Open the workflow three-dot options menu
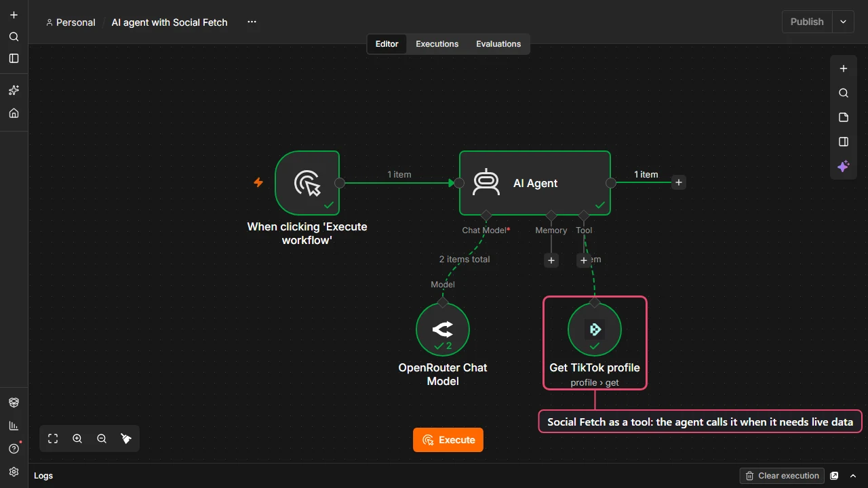The image size is (868, 488). pyautogui.click(x=252, y=22)
